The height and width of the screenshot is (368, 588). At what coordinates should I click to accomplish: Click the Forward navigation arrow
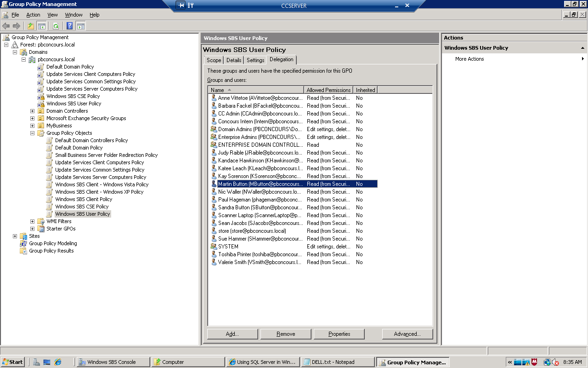pos(16,26)
